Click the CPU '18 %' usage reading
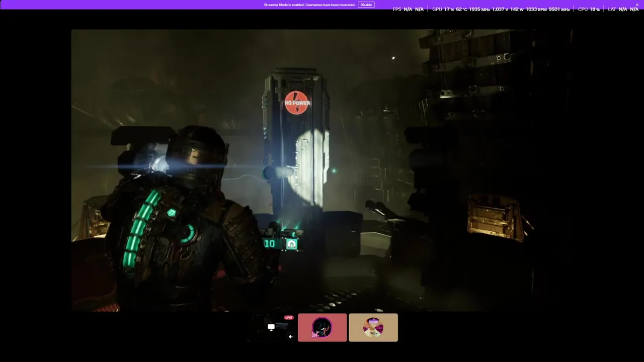Screen dimensions: 644x362 (594, 10)
